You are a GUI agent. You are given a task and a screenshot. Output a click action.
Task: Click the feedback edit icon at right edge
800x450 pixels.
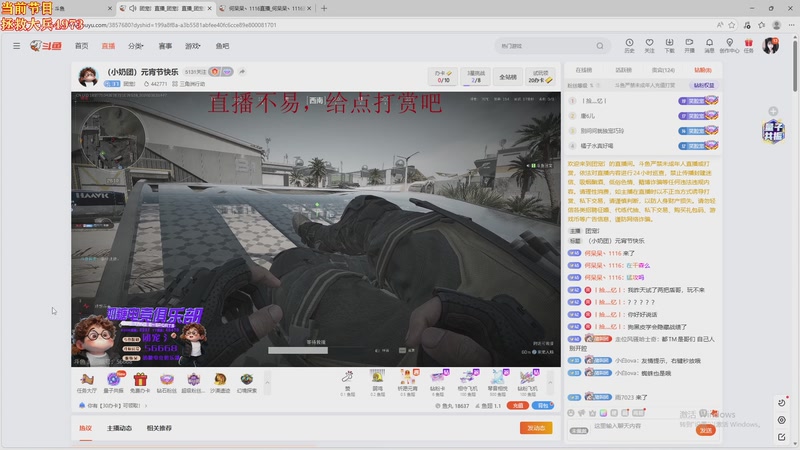(782, 437)
